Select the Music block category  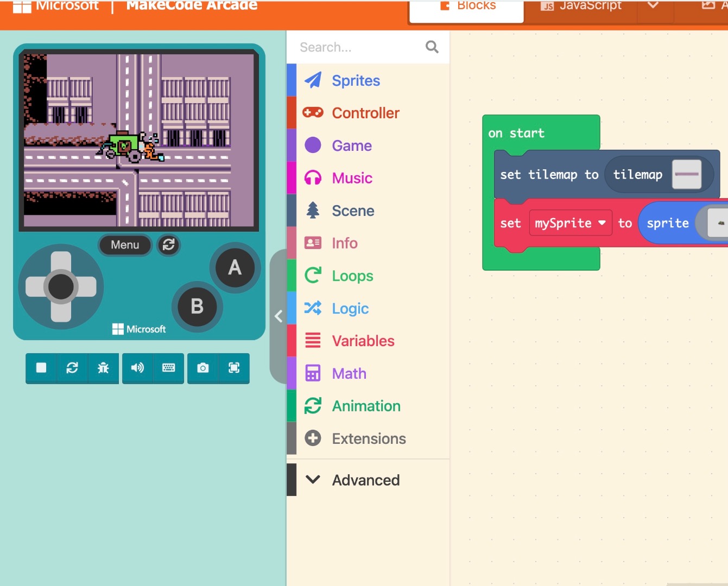coord(352,178)
